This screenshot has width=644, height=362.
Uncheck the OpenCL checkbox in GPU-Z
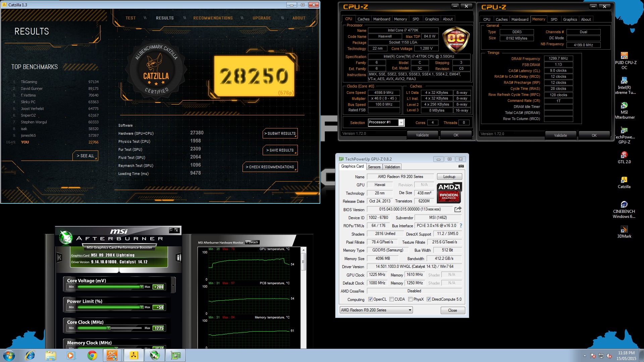click(370, 299)
